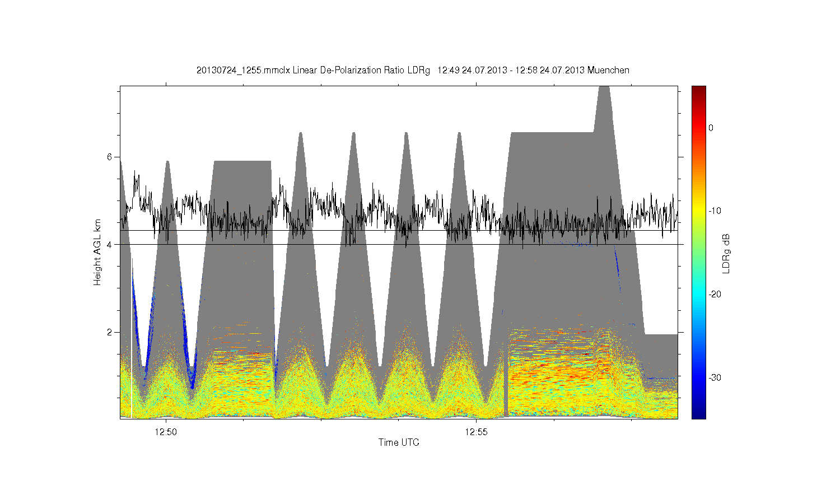Viewport: 840px width, 504px height.
Task: Click the plot title text at top
Action: click(413, 71)
